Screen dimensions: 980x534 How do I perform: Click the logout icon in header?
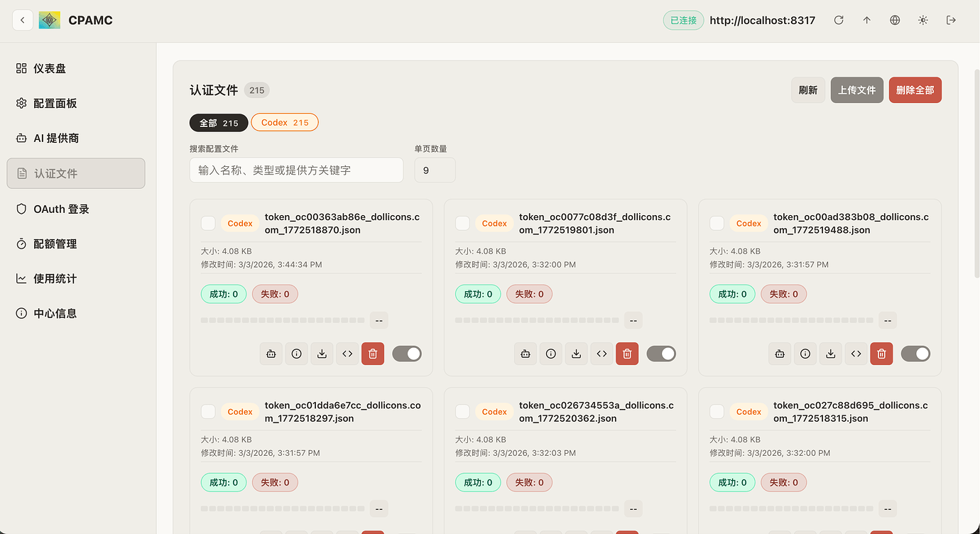click(952, 20)
